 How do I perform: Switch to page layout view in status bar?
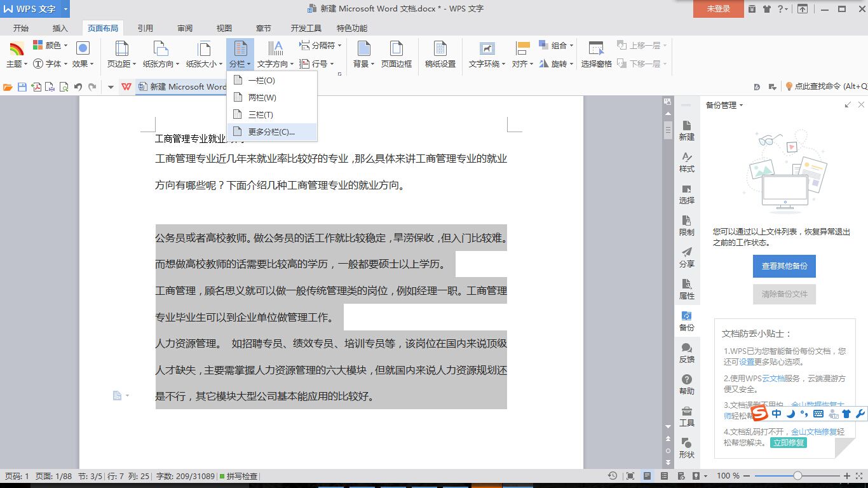[x=647, y=476]
